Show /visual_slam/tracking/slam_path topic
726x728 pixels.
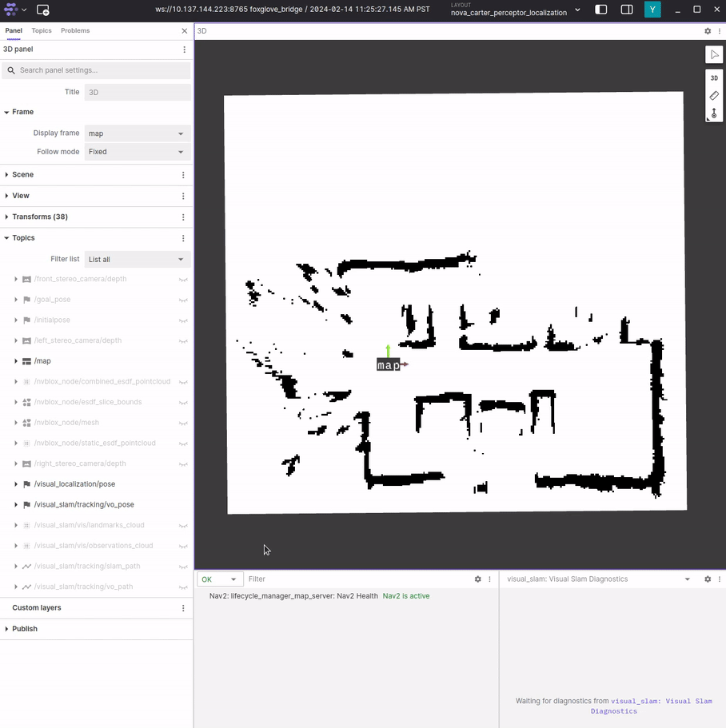coord(183,567)
